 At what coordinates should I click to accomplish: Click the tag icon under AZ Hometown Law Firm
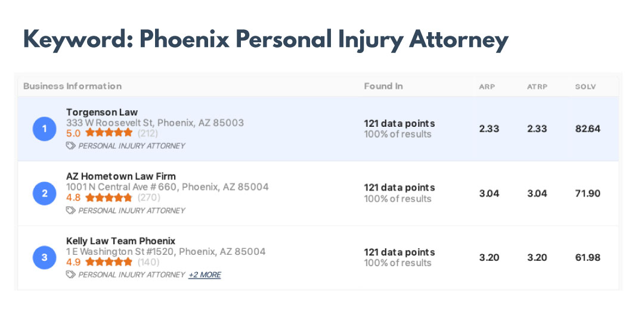tap(71, 210)
